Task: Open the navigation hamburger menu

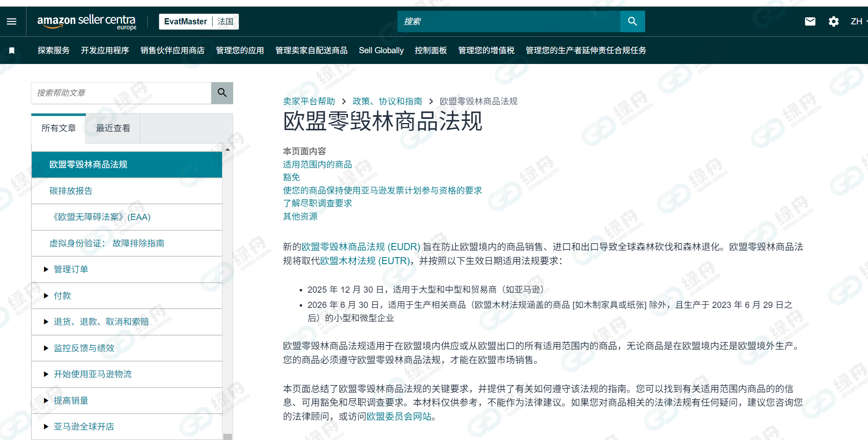Action: (x=12, y=21)
